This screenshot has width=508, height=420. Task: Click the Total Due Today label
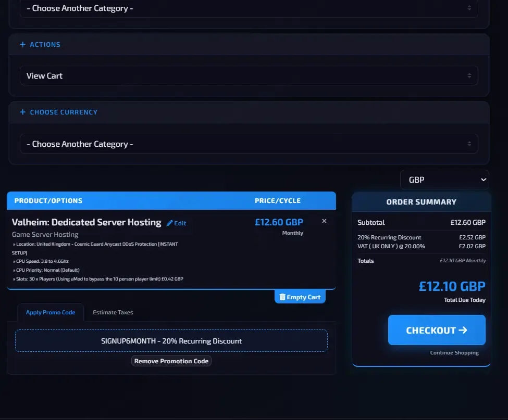pyautogui.click(x=465, y=300)
